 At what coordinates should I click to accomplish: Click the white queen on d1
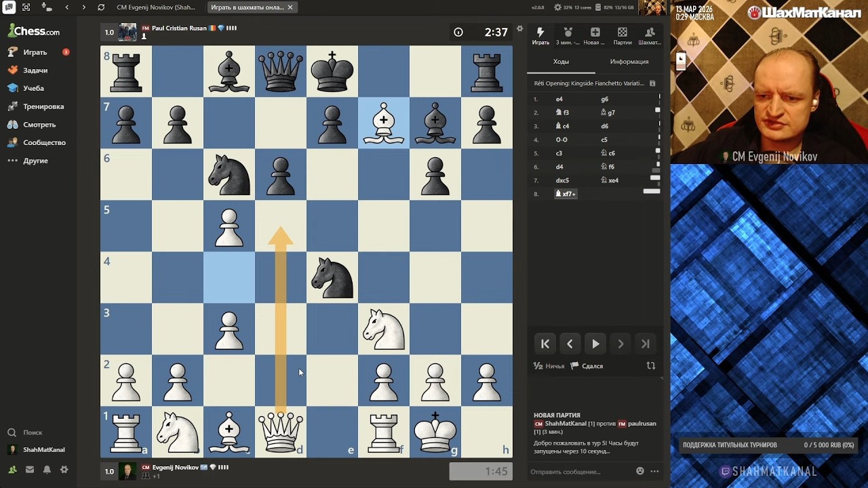click(x=281, y=432)
